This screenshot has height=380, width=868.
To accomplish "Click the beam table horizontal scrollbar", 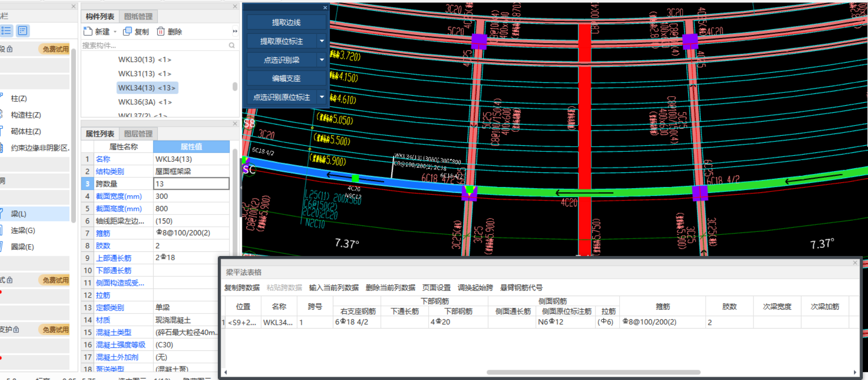I will 593,372.
